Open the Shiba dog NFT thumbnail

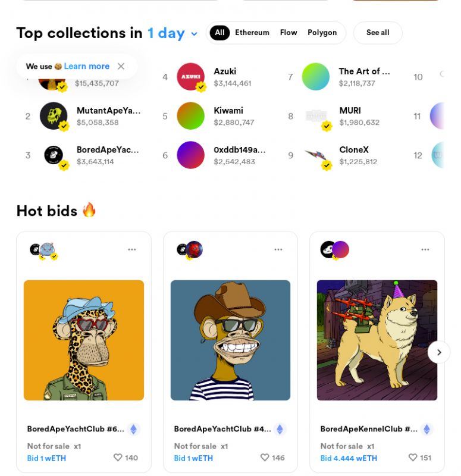point(377,340)
